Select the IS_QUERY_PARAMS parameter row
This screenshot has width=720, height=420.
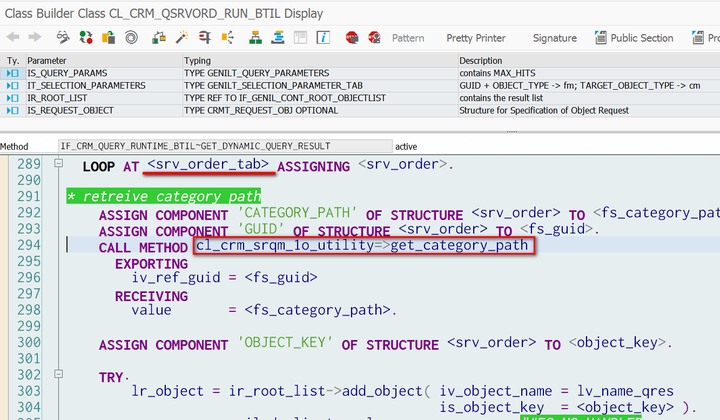coord(360,73)
